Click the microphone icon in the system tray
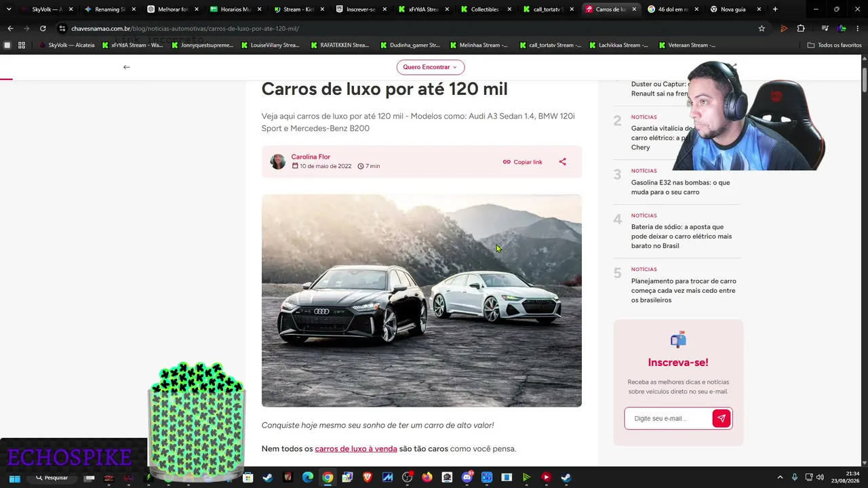The width and height of the screenshot is (868, 488). point(795,478)
